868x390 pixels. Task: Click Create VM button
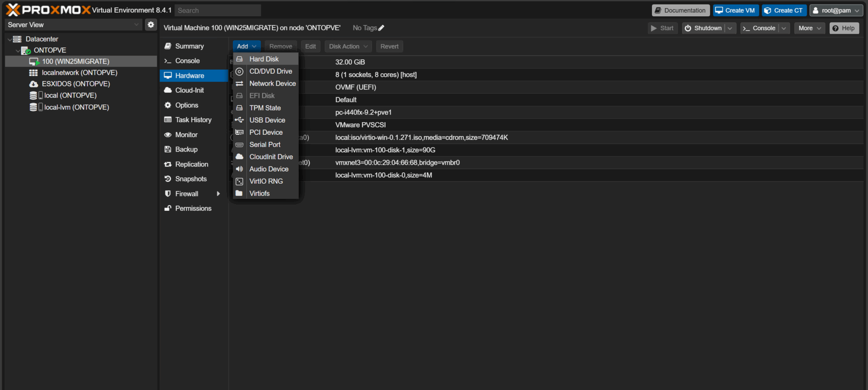coord(736,10)
